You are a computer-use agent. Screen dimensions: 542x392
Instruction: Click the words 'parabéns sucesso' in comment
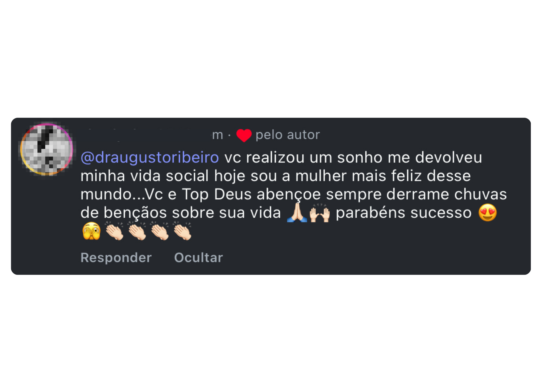(x=404, y=213)
